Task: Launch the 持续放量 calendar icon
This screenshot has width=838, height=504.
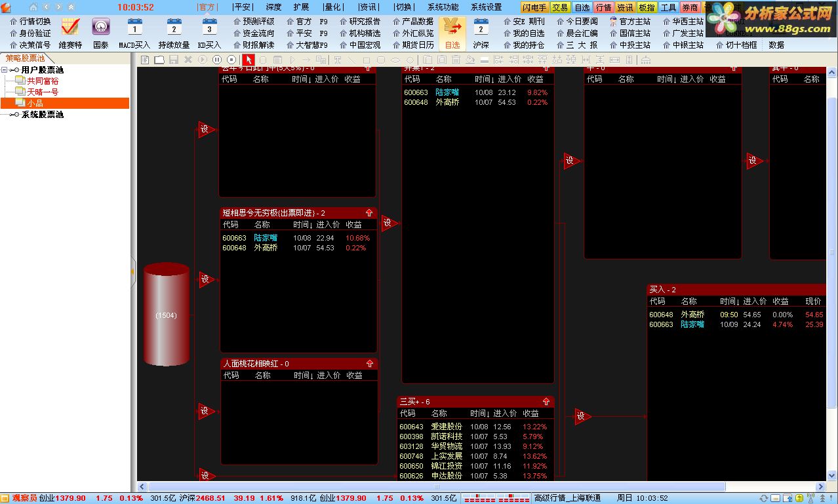Action: click(x=174, y=27)
